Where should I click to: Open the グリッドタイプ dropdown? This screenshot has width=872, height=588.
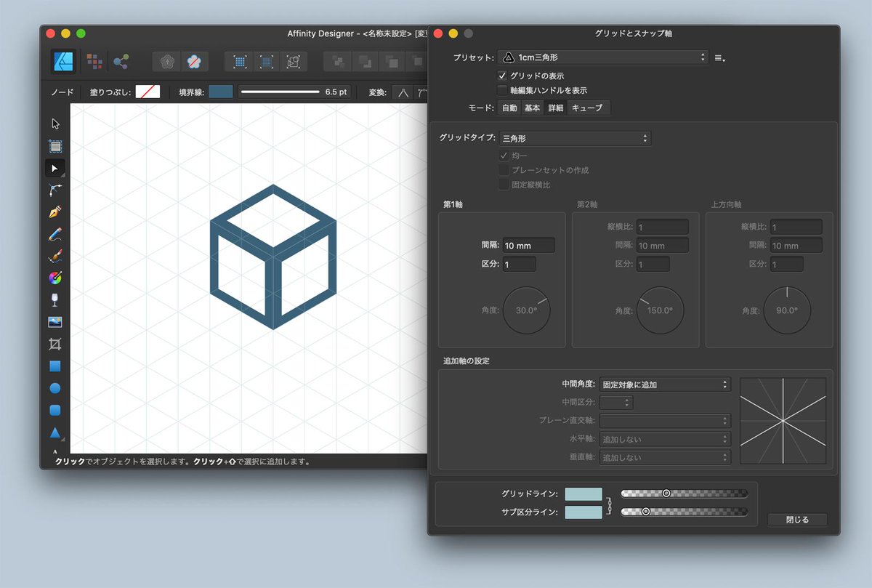point(575,138)
